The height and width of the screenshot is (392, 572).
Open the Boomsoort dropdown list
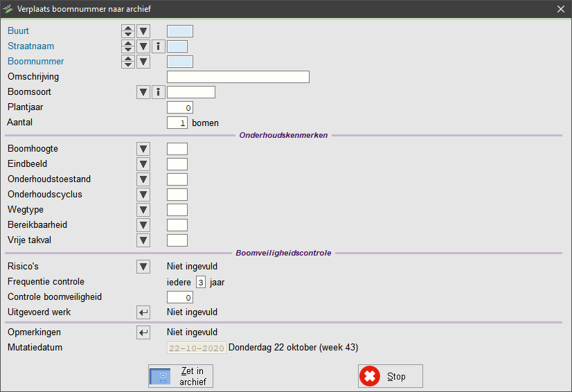point(143,92)
